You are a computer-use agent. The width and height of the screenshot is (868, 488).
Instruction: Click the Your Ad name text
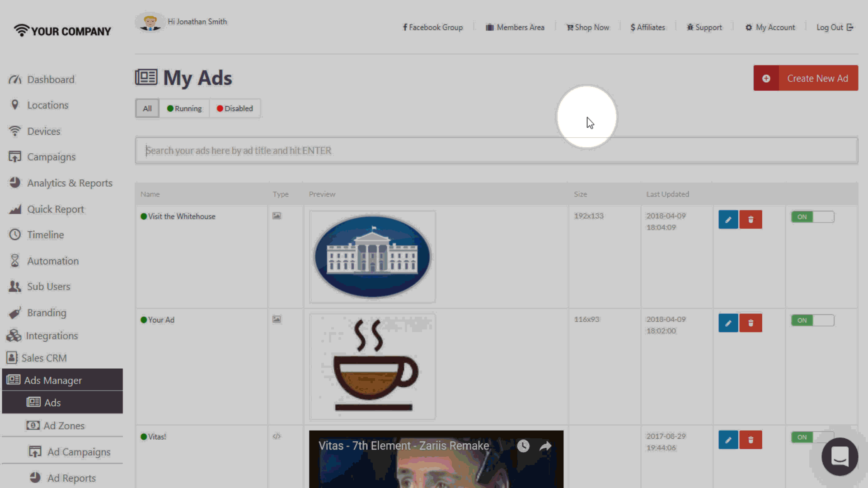click(161, 320)
